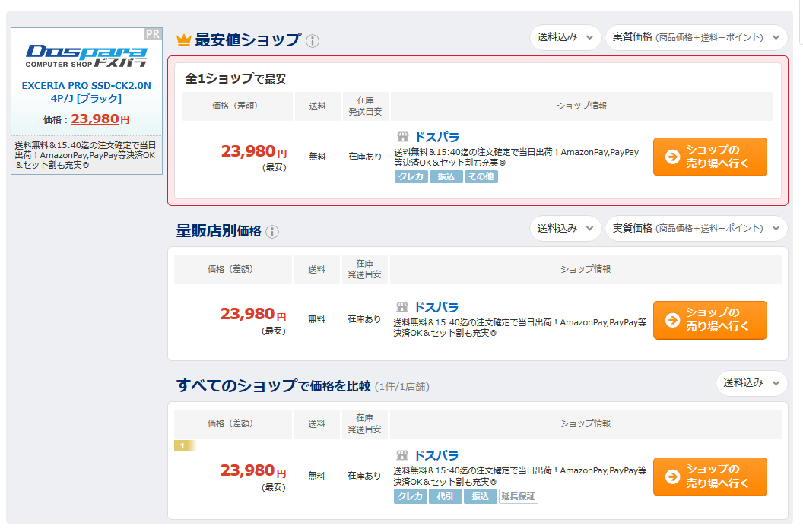The image size is (803, 532).
Task: Open ドスパラ shop link in cheapest shop box
Action: (436, 137)
